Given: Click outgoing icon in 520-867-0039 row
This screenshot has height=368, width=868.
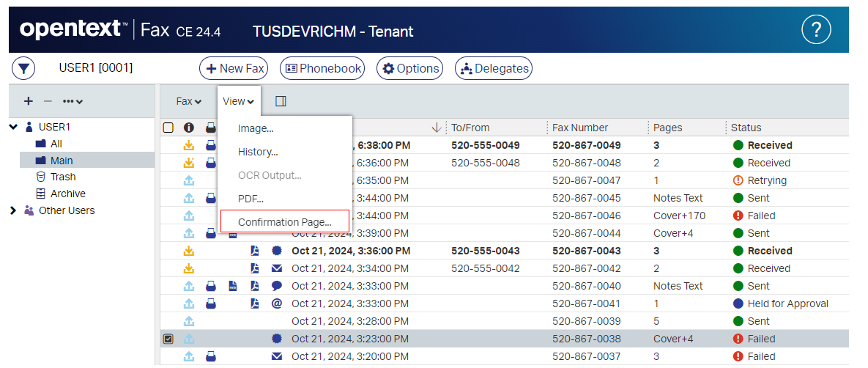Looking at the screenshot, I should 189,321.
